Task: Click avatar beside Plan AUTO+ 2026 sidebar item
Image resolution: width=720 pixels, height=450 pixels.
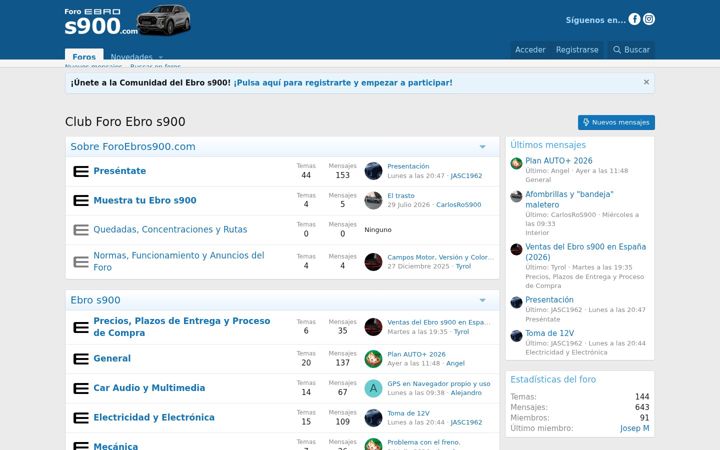Action: click(516, 163)
